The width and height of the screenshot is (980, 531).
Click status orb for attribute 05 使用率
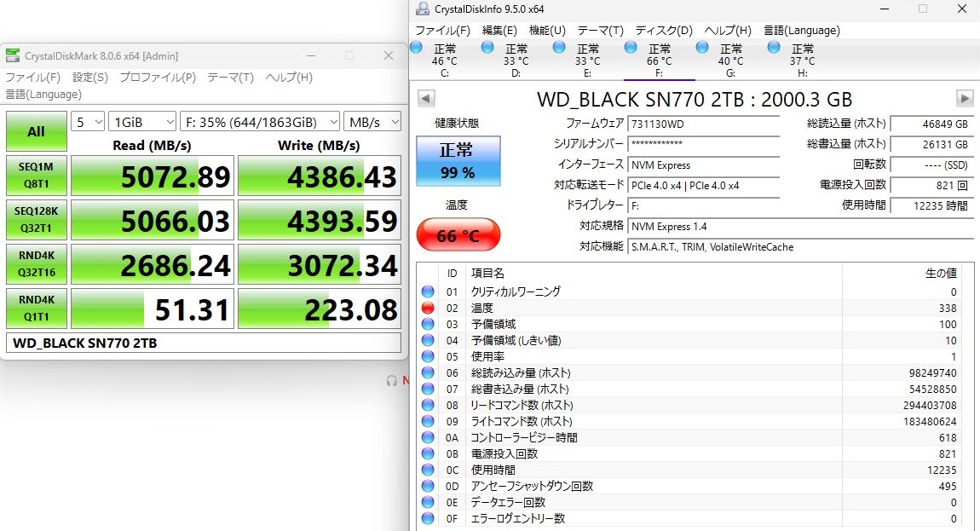428,356
